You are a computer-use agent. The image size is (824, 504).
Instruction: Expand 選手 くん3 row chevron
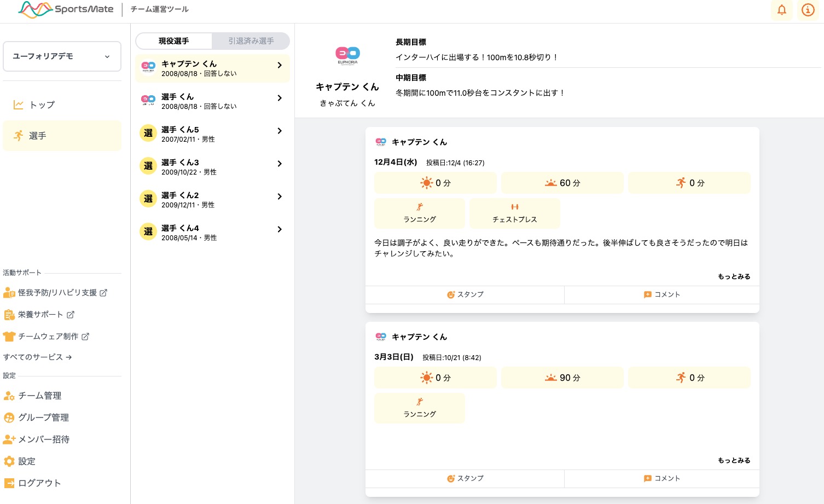[280, 164]
